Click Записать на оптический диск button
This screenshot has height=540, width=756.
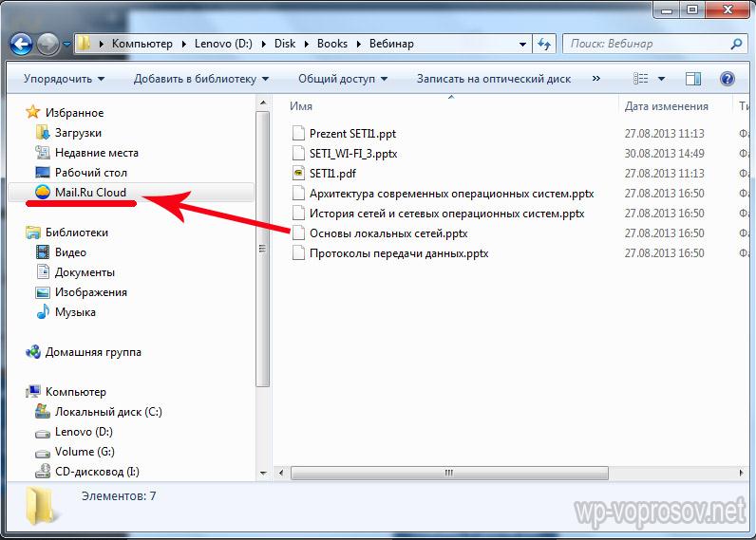pos(494,79)
